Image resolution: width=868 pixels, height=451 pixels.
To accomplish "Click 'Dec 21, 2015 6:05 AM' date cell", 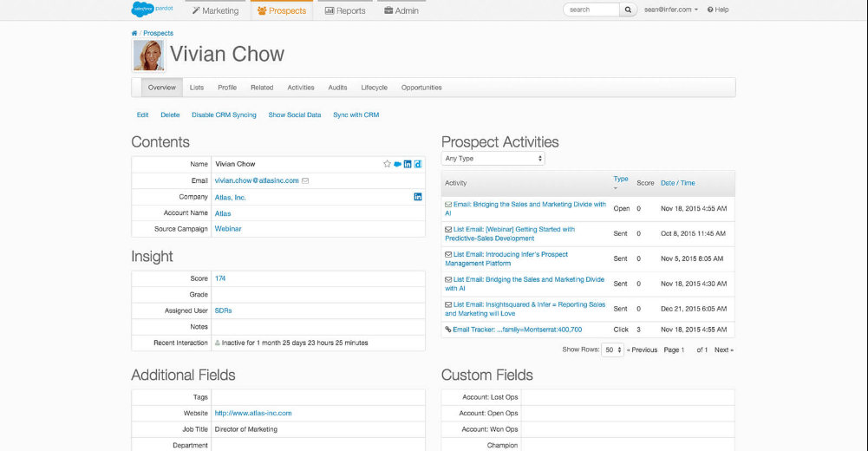I will point(694,309).
